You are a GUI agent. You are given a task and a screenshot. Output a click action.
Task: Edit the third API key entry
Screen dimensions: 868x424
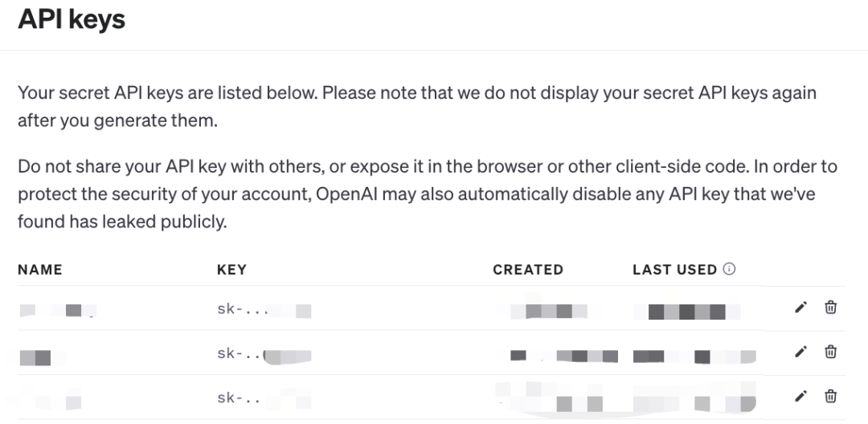(x=800, y=396)
